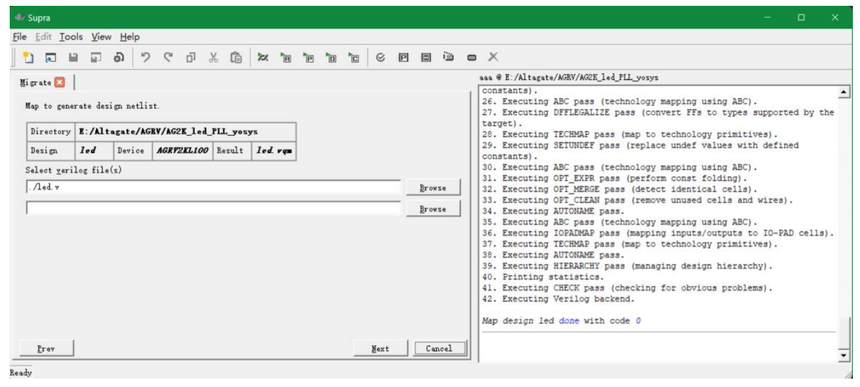
Task: Cancel the migrate wizard
Action: tap(439, 348)
